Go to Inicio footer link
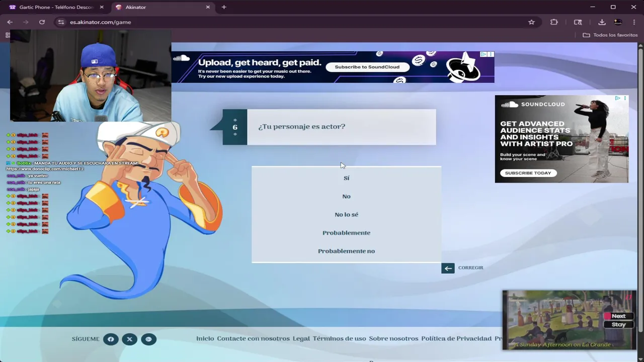This screenshot has width=644, height=362. 205,338
